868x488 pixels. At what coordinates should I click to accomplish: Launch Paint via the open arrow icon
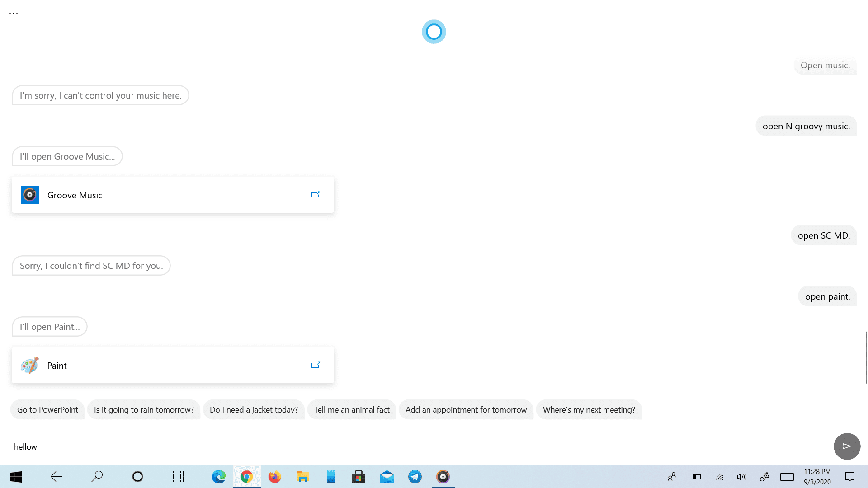(x=316, y=365)
